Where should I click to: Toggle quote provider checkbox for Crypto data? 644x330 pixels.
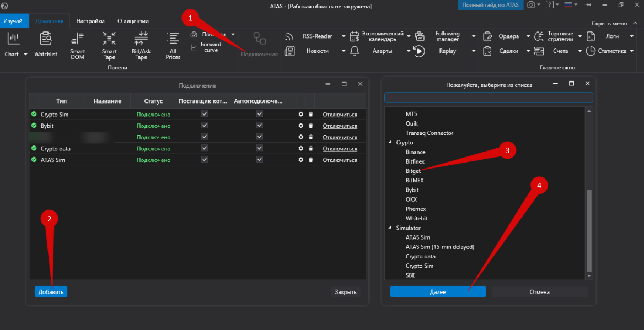click(205, 148)
